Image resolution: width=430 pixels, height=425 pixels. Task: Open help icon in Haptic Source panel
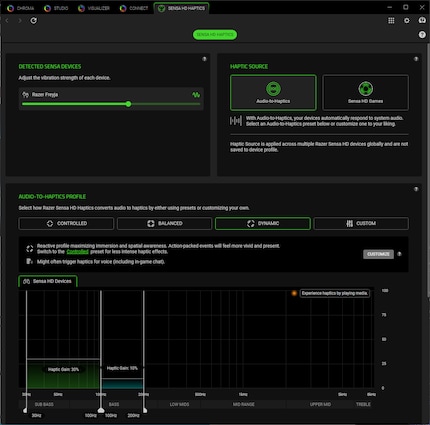coord(416,59)
